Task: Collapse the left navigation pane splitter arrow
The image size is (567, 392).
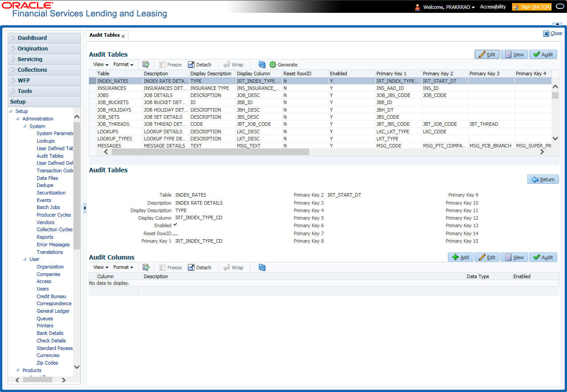Action: coord(85,208)
